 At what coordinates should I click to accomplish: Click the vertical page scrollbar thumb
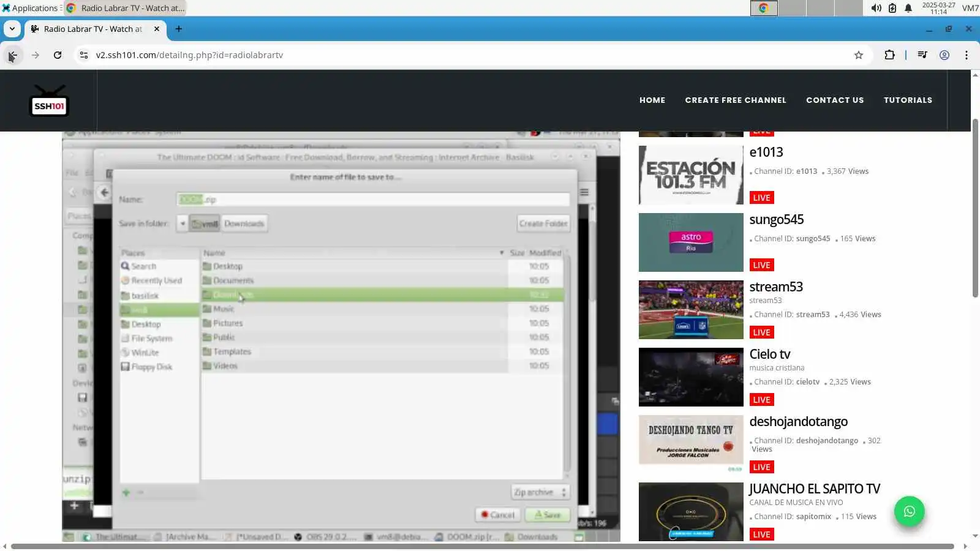(x=975, y=208)
